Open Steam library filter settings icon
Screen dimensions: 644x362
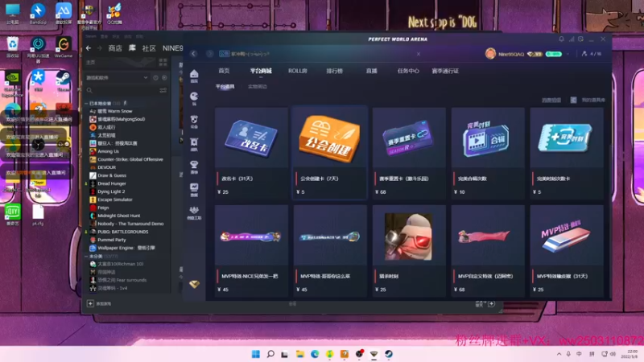pos(163,90)
